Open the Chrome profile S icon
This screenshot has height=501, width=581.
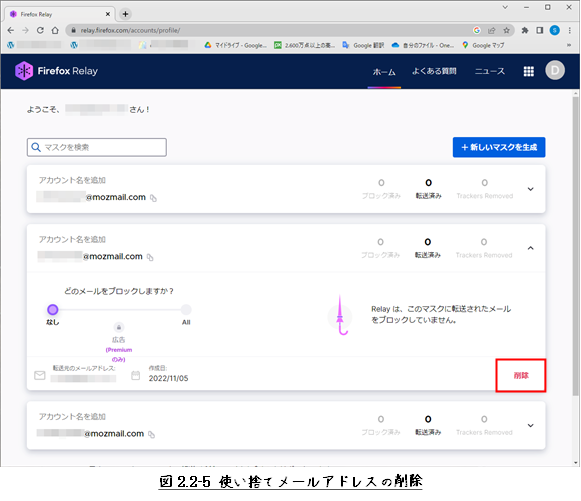pyautogui.click(x=554, y=30)
